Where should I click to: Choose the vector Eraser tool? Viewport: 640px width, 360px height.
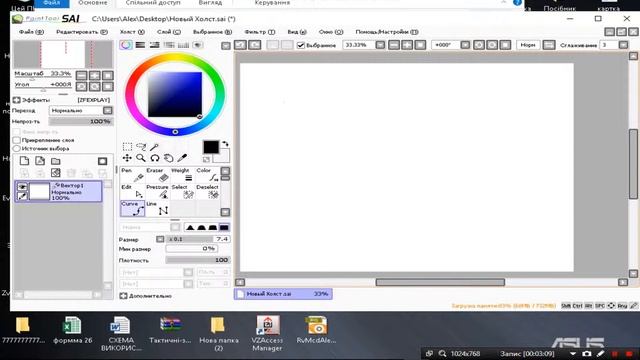tap(158, 175)
